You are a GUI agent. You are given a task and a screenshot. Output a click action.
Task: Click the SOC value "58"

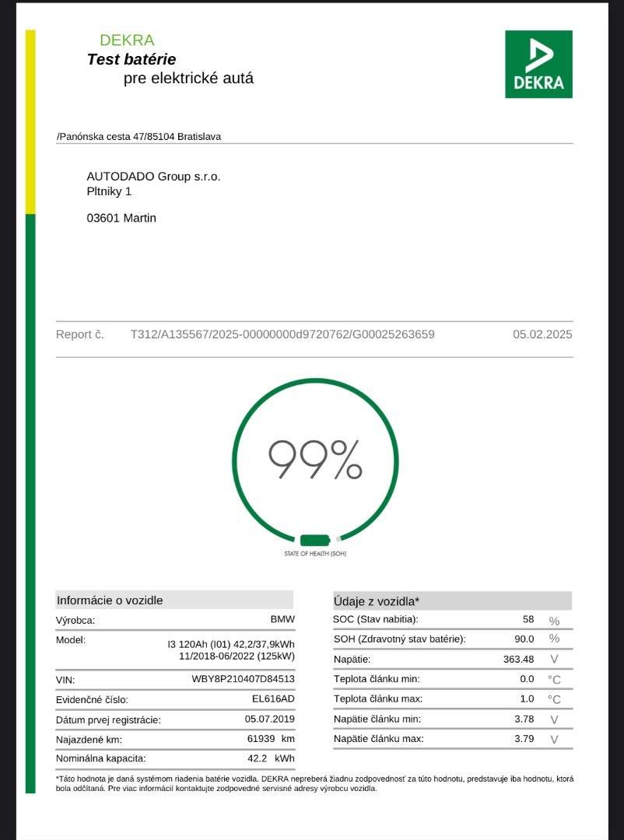528,619
